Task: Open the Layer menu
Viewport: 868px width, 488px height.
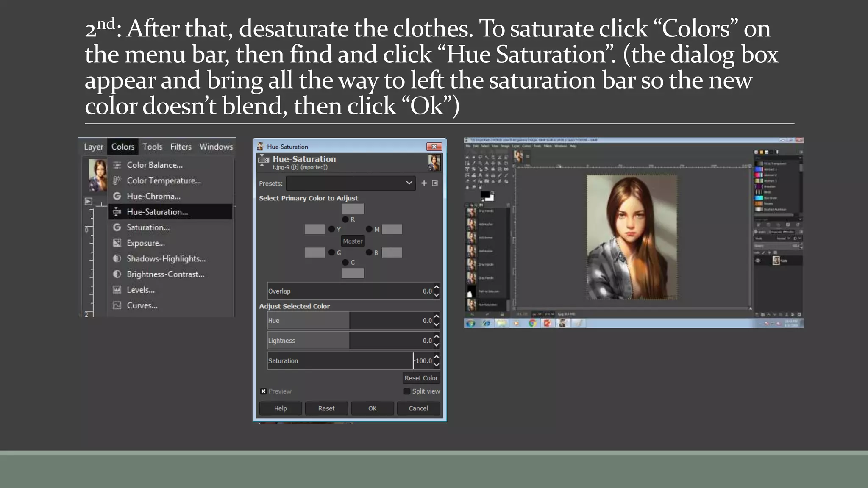Action: (x=93, y=147)
